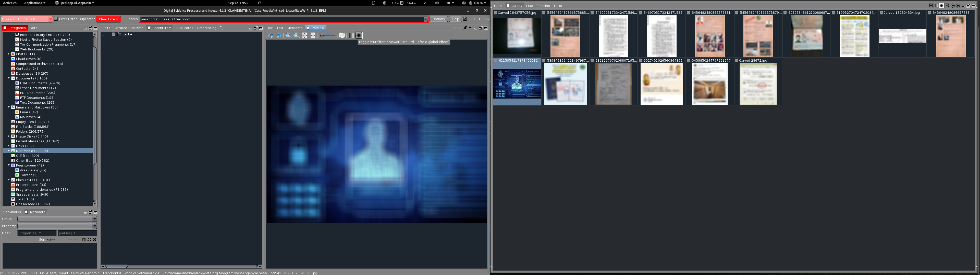Check the cache item checkbox
Image resolution: width=980 pixels, height=275 pixels.
coord(113,34)
